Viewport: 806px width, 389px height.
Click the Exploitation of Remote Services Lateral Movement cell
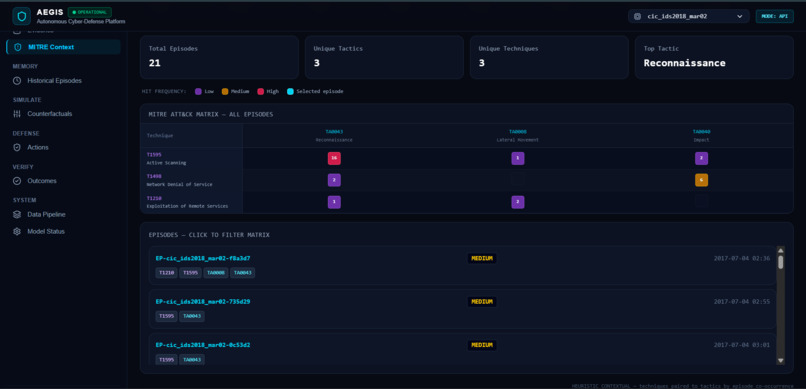click(518, 202)
